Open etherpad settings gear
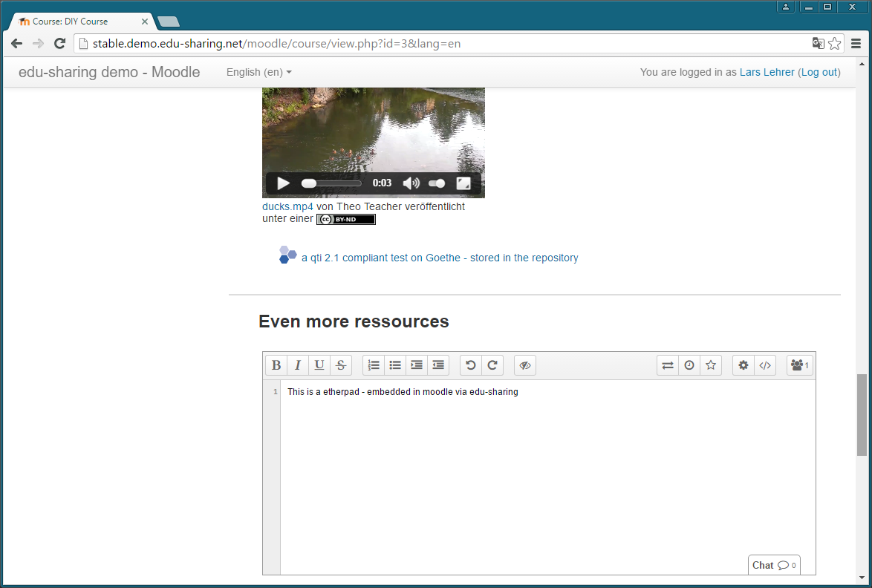 743,365
